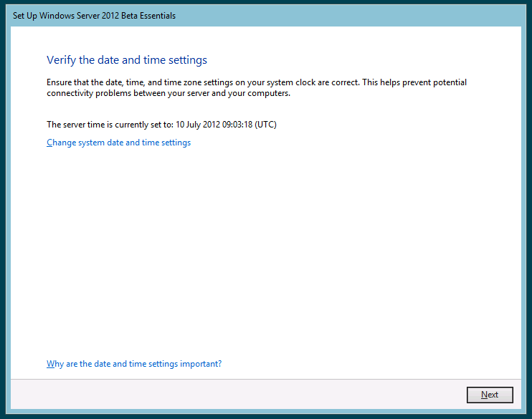This screenshot has height=419, width=532.
Task: Click the "Verify the date and time settings" heading
Action: click(127, 60)
